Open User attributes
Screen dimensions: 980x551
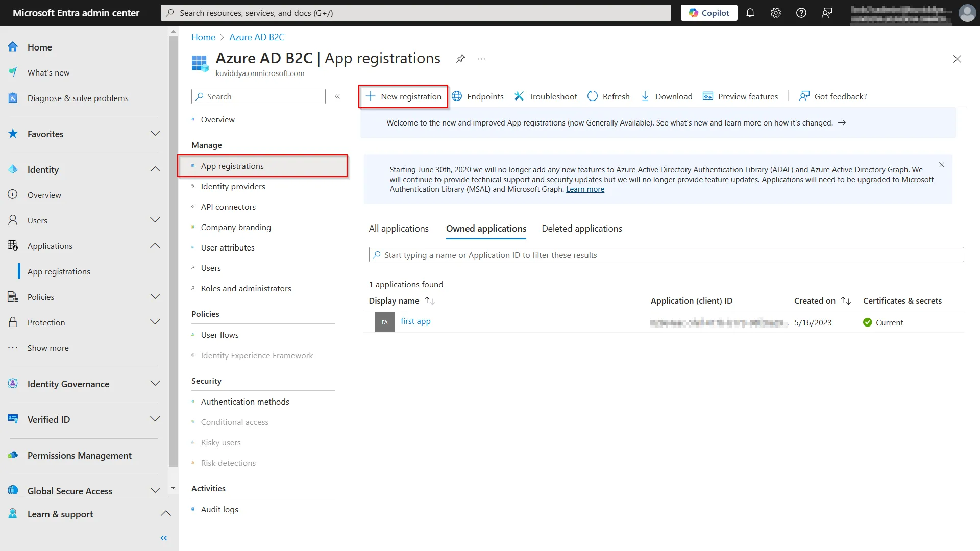click(x=228, y=247)
